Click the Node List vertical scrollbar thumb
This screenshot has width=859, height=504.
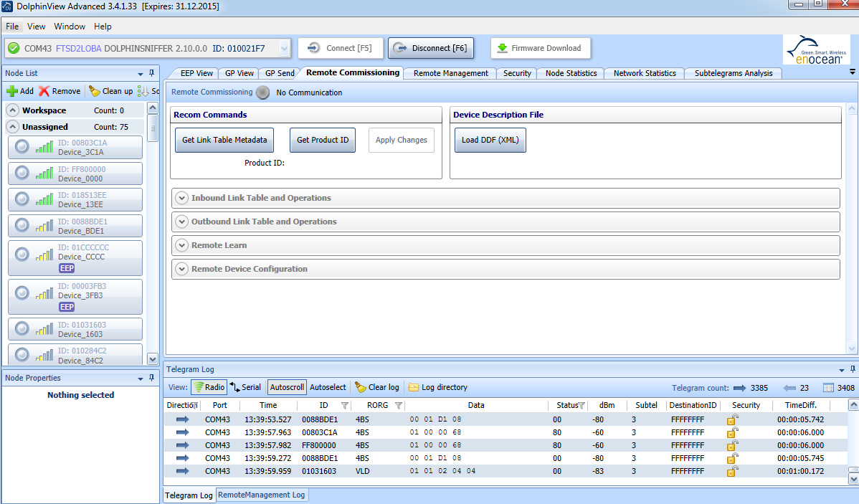(x=153, y=128)
